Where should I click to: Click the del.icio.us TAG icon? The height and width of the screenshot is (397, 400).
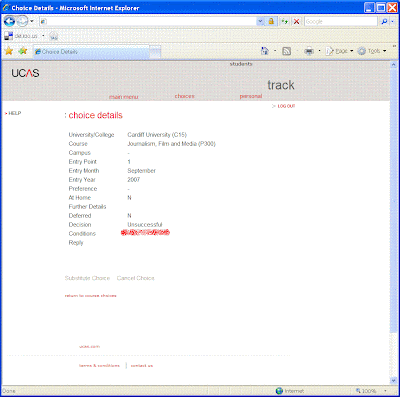point(54,36)
